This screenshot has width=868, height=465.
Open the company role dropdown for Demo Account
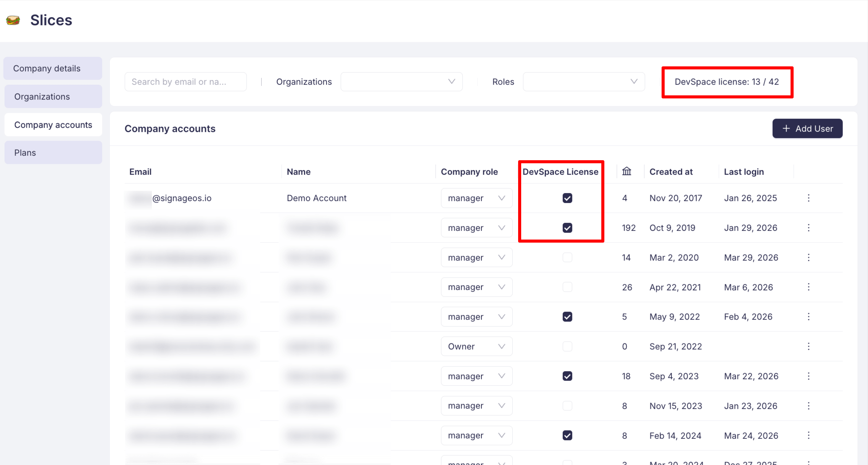pyautogui.click(x=477, y=198)
